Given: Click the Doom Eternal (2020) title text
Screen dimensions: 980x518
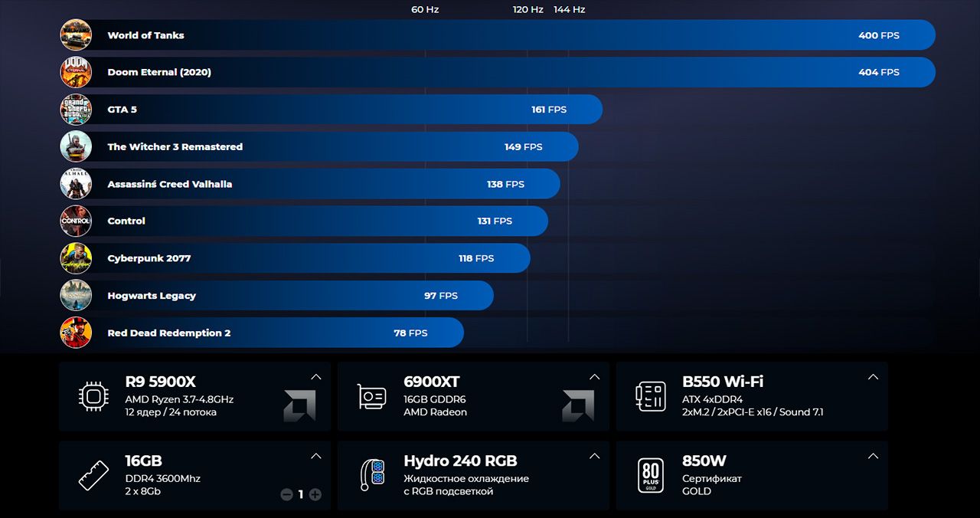Looking at the screenshot, I should 159,72.
